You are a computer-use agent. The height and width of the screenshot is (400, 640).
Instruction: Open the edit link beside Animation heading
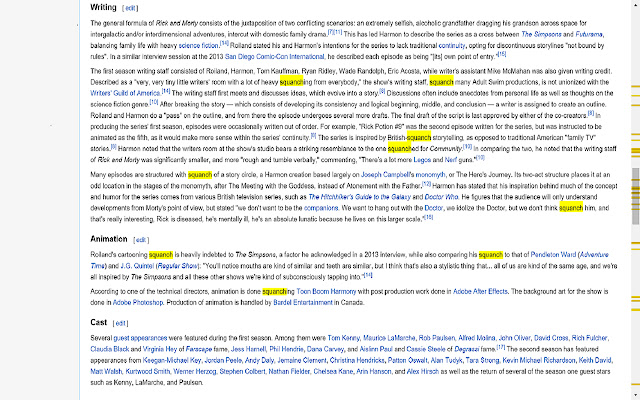click(x=141, y=240)
